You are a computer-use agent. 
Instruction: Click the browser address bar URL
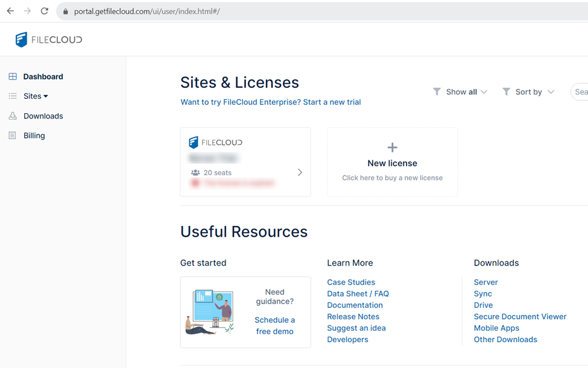(147, 11)
